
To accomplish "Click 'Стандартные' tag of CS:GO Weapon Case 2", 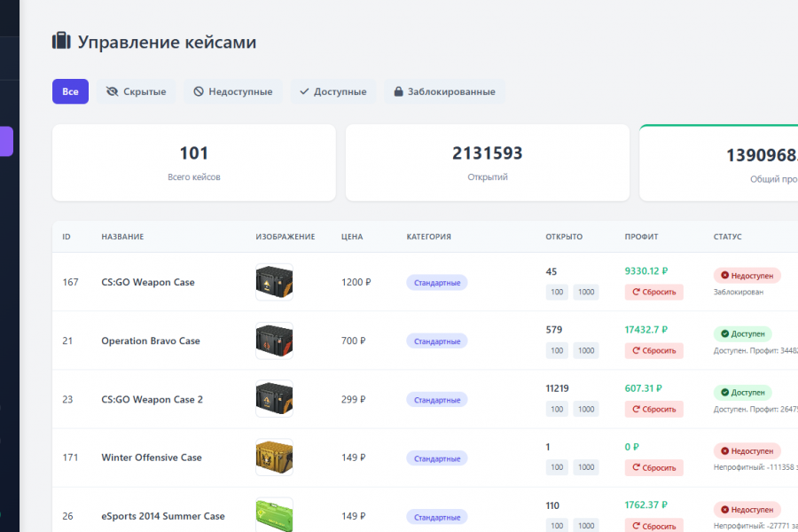I will 436,400.
